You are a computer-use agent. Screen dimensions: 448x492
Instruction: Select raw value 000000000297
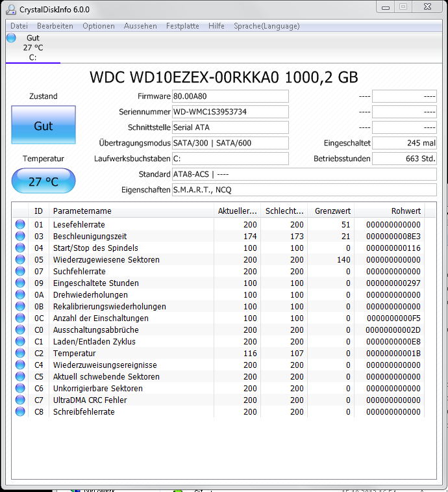pos(393,283)
